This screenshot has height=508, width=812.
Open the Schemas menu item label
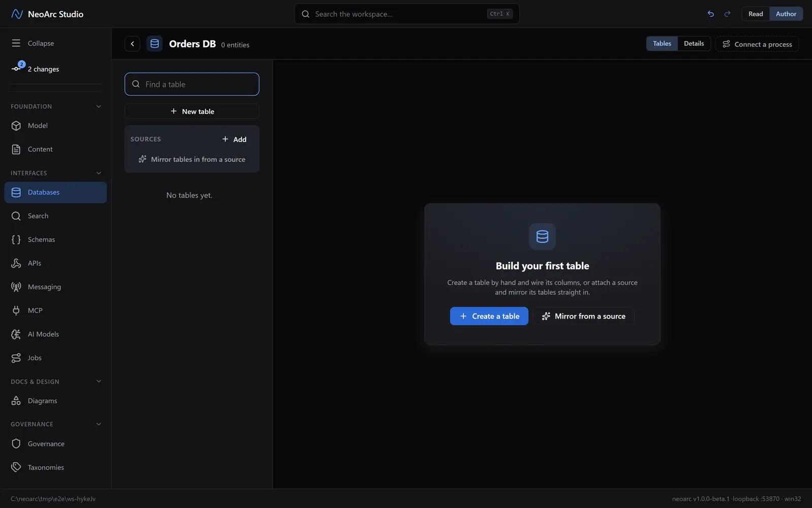pyautogui.click(x=41, y=239)
